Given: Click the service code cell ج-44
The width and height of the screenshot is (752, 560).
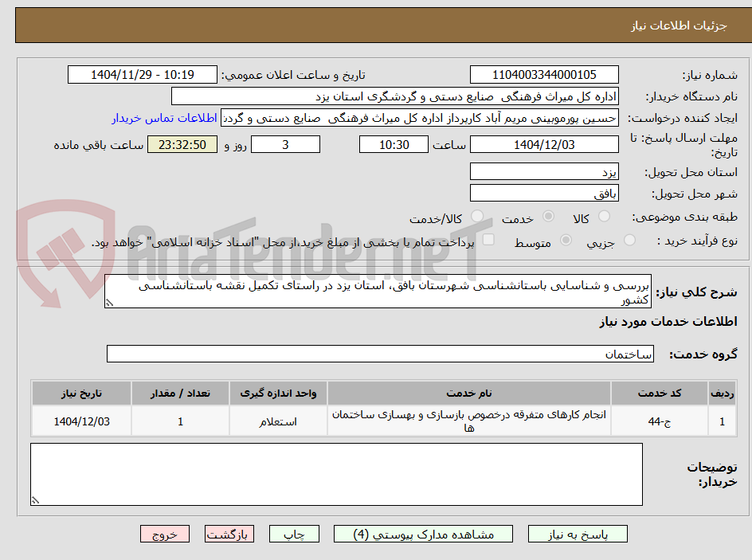Looking at the screenshot, I should click(660, 421).
